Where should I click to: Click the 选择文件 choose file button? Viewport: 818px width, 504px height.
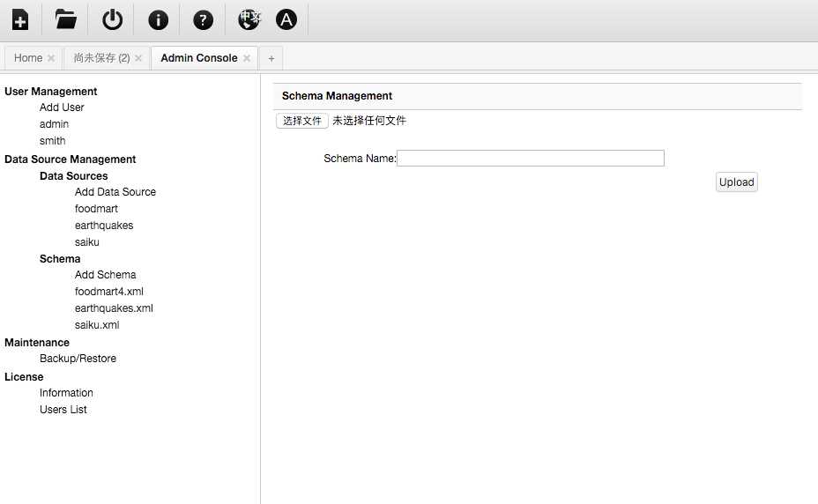[x=302, y=121]
